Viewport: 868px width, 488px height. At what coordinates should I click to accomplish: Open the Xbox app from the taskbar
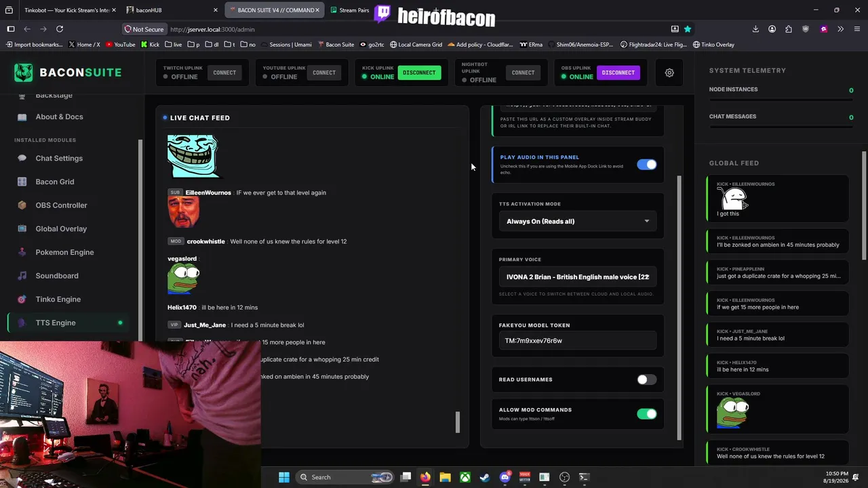(x=465, y=477)
